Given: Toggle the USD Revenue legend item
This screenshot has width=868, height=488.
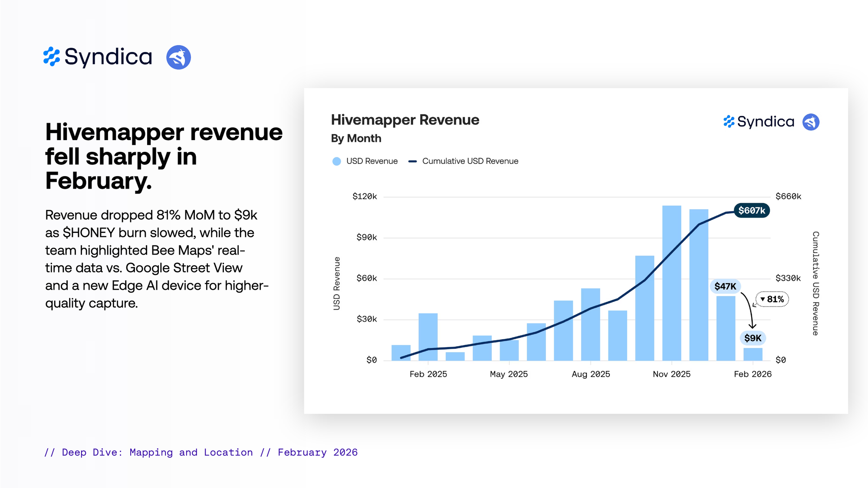Looking at the screenshot, I should (372, 161).
